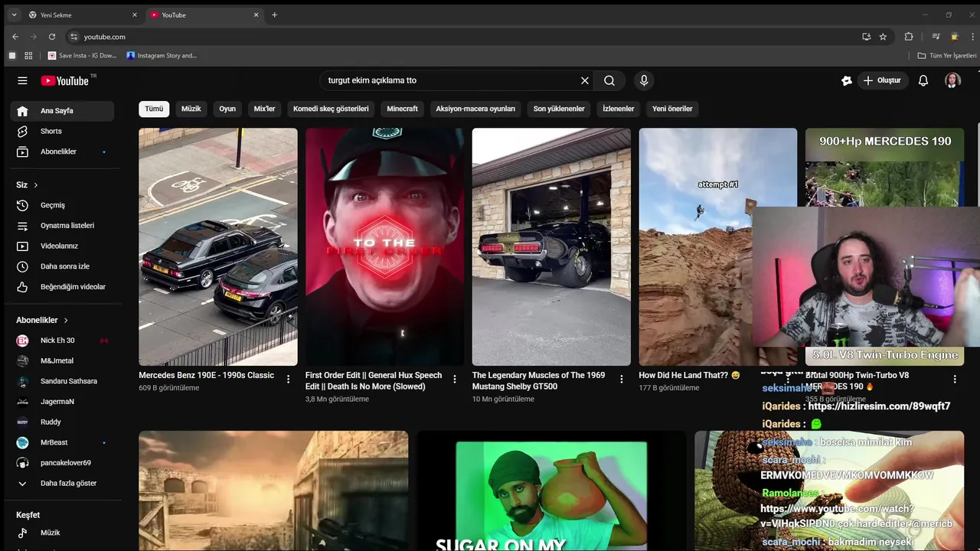The height and width of the screenshot is (551, 980).
Task: Open options for Brutal 900Hp Twin-Turbo video
Action: (x=955, y=379)
